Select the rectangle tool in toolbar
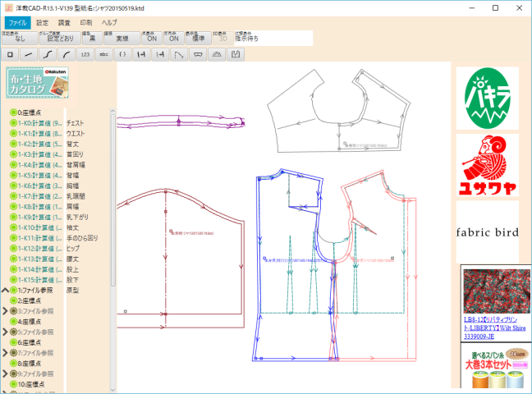Screen dimensions: 532x394 (11, 54)
